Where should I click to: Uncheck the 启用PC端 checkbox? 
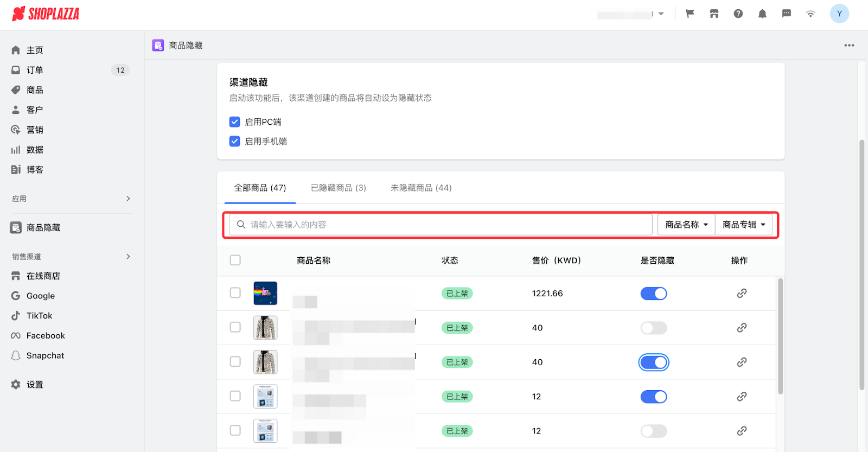coord(235,122)
